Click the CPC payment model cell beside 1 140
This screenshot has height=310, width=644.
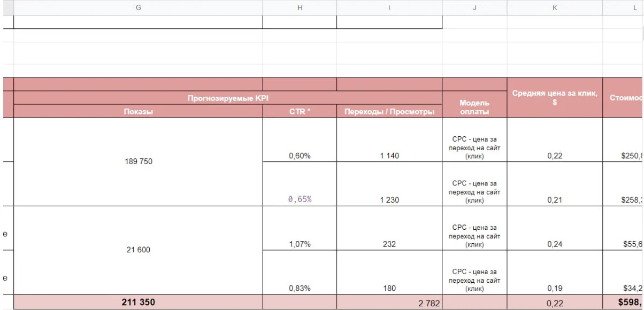pos(474,140)
